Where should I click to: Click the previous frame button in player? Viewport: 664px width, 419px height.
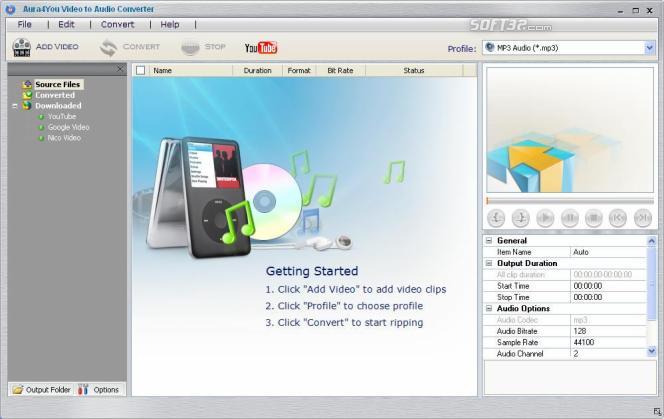pos(618,218)
